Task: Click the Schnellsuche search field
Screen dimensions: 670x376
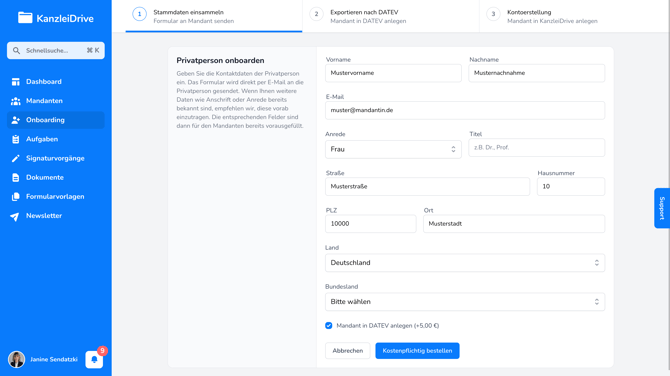Action: [56, 50]
